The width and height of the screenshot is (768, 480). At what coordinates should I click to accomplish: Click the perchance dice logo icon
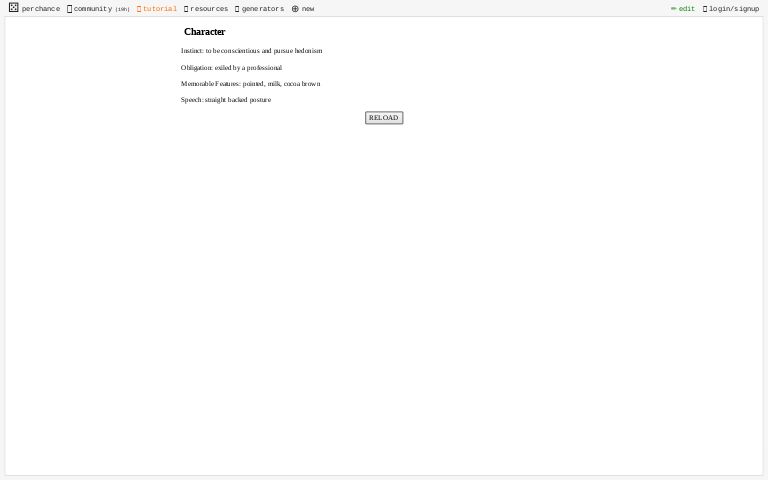[13, 7]
